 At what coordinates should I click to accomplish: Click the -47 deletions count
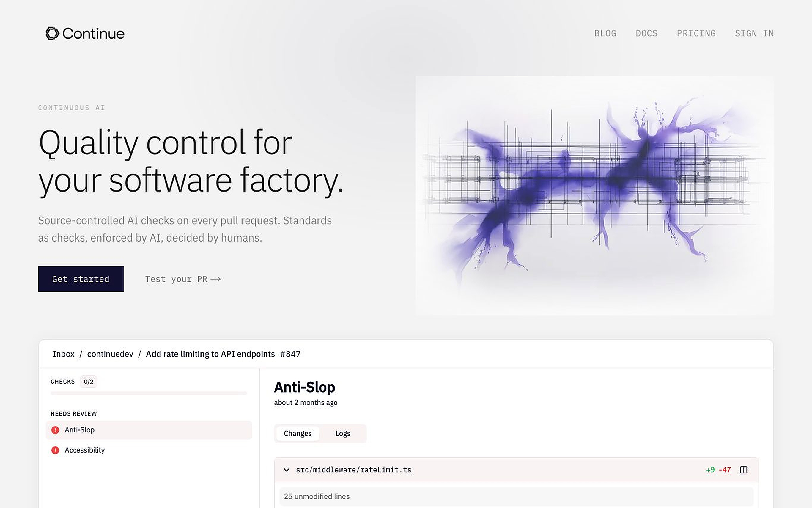point(725,470)
